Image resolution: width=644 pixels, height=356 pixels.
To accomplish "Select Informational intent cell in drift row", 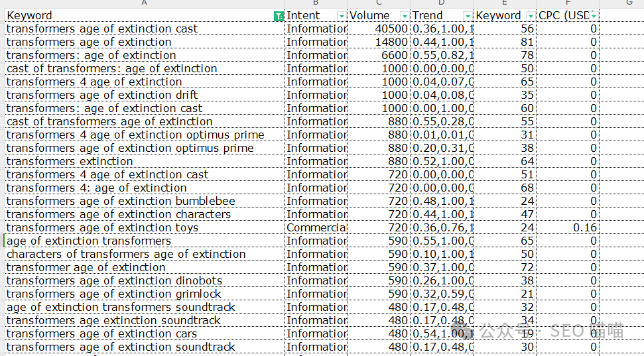I will 316,94.
